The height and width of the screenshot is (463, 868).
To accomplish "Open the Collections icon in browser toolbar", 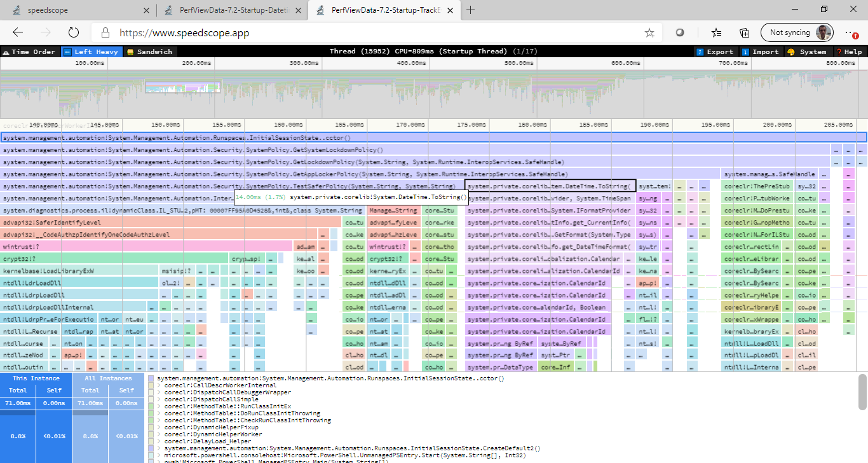I will click(745, 32).
